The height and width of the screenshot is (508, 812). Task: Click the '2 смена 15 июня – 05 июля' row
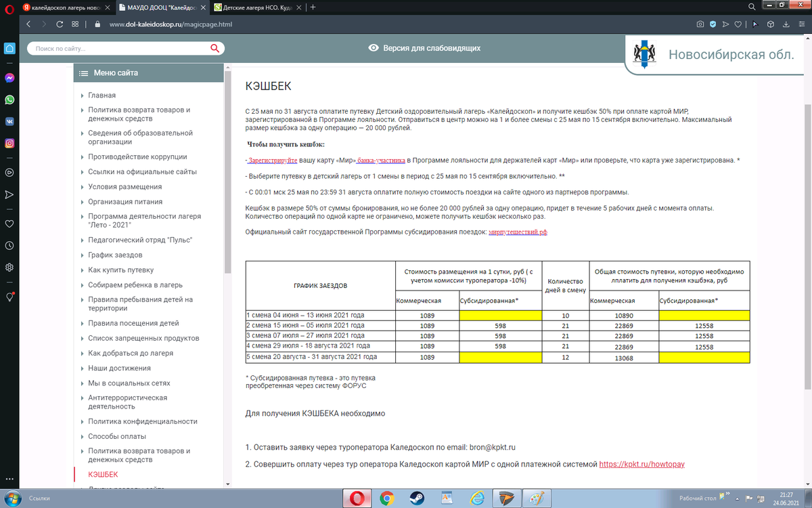click(497, 326)
